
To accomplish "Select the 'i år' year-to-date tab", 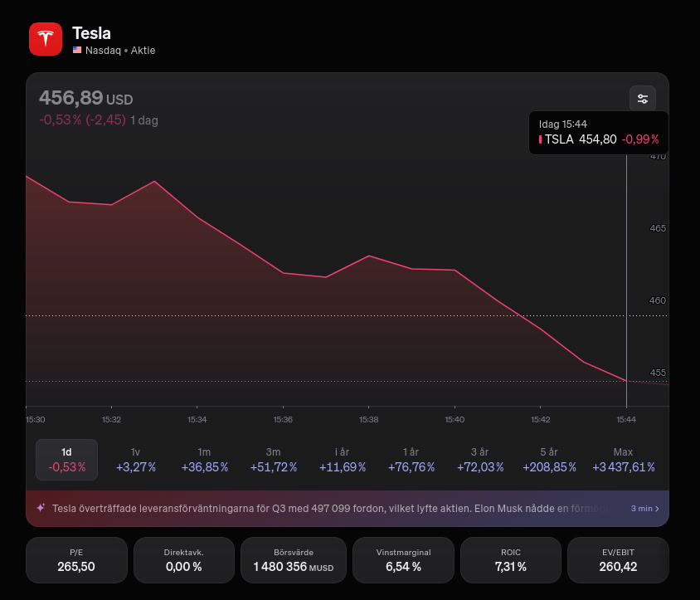I will point(343,460).
